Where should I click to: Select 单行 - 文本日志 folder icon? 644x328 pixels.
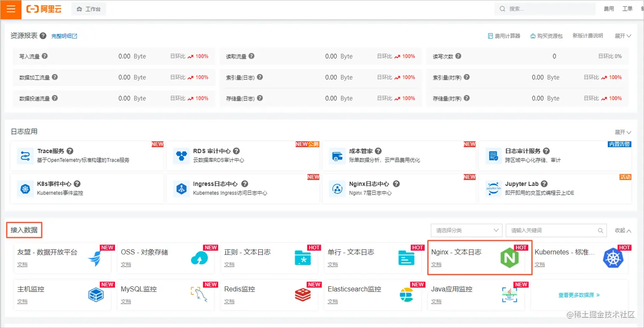[x=406, y=258]
